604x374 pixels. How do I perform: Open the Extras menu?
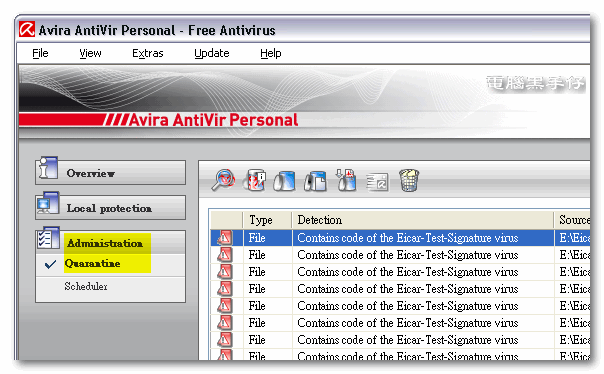pyautogui.click(x=148, y=53)
